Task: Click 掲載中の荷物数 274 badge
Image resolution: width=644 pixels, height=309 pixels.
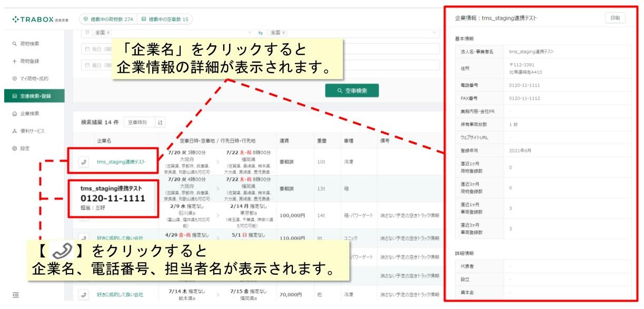Action: pos(106,19)
